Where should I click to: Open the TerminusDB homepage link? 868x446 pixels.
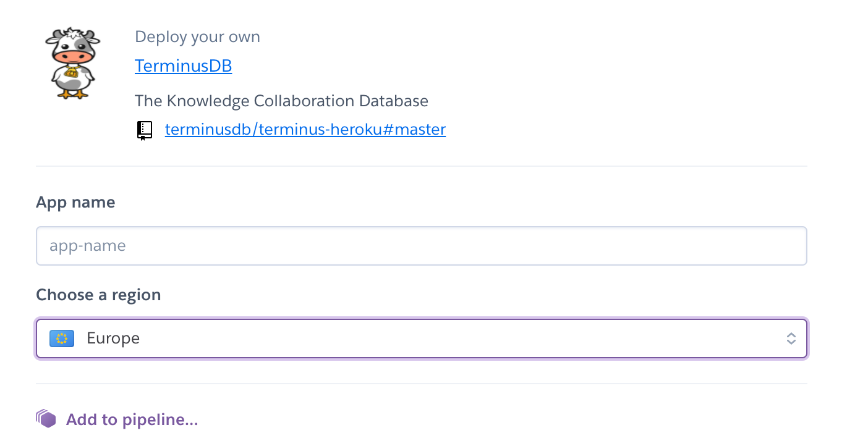(183, 65)
